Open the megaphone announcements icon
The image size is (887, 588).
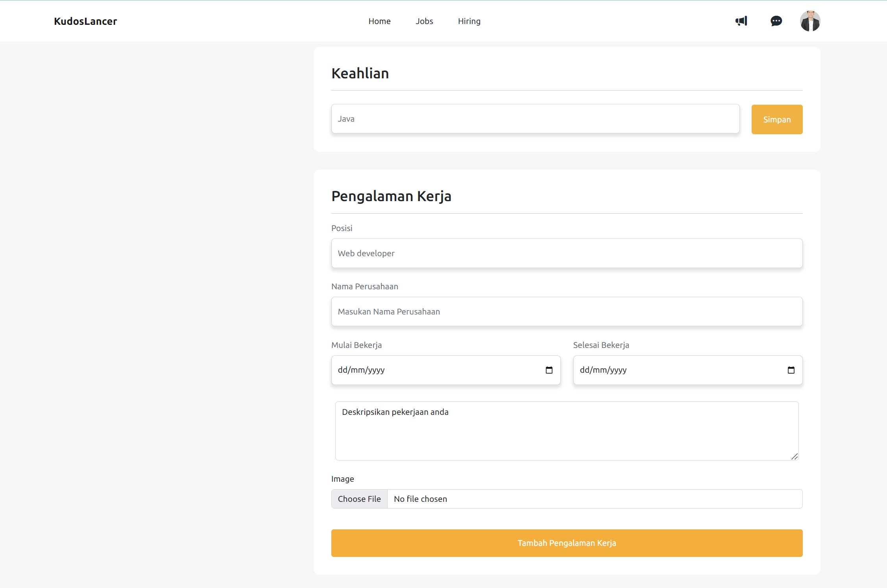pos(741,21)
